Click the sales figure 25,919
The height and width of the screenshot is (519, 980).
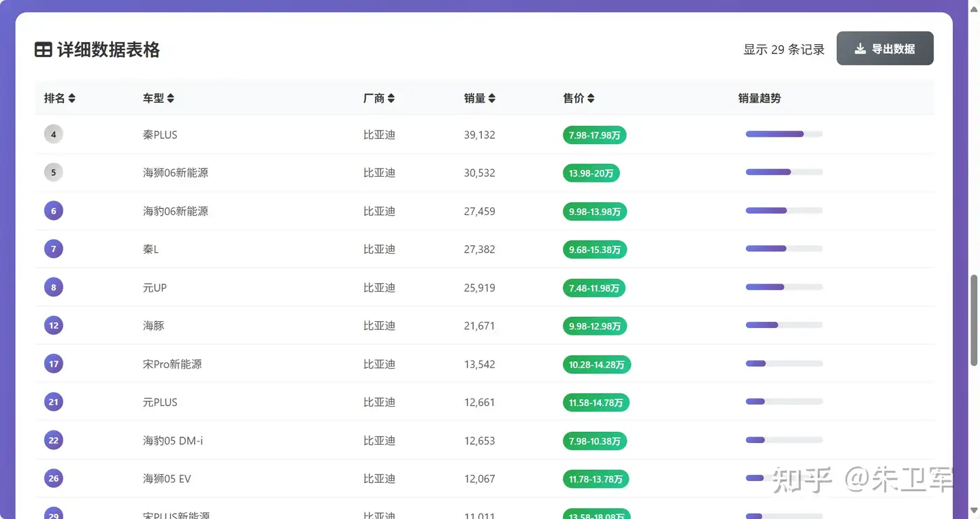(480, 287)
